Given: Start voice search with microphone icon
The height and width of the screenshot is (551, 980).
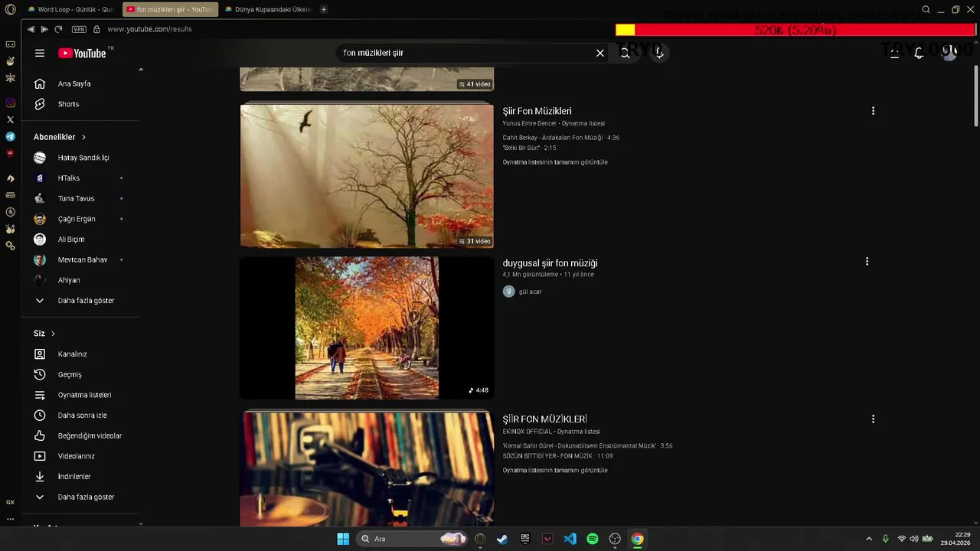Looking at the screenshot, I should (659, 53).
